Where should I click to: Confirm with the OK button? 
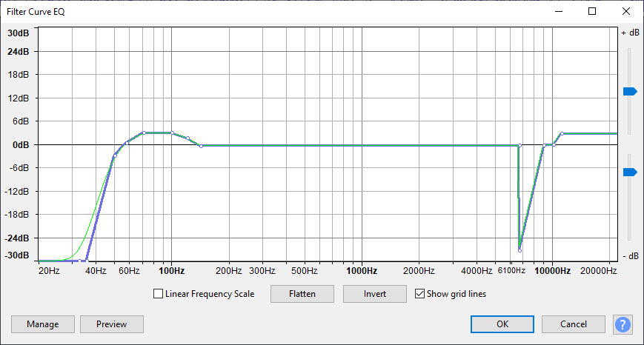tap(502, 324)
